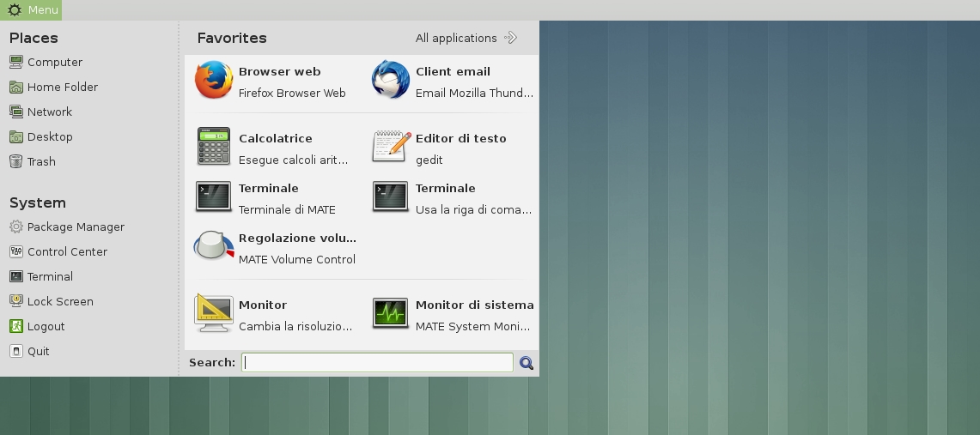
Task: Click the Lock Screen icon
Action: pos(16,301)
